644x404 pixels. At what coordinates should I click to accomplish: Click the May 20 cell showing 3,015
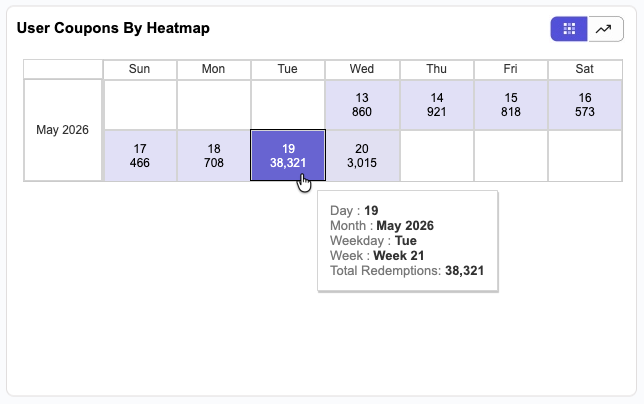[x=362, y=156]
